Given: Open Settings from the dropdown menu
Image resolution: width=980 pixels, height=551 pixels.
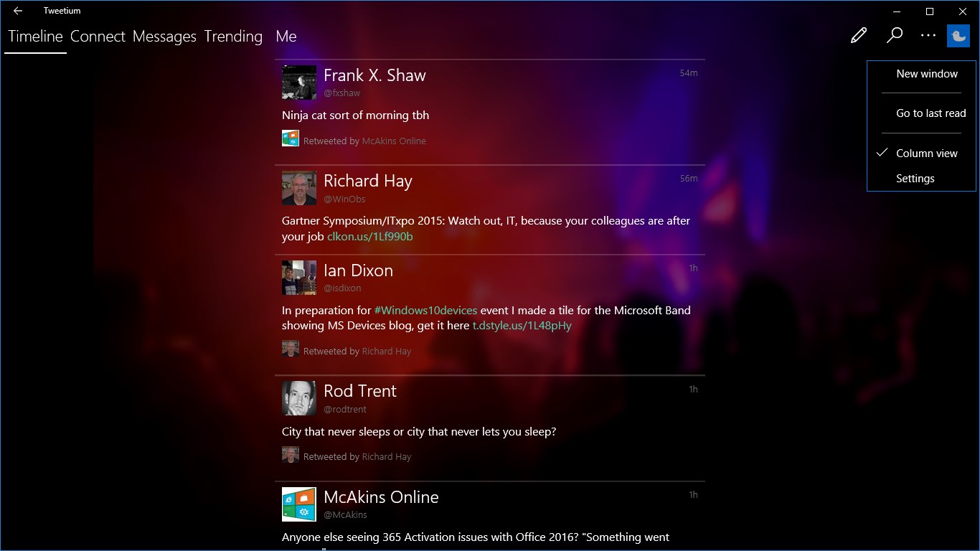Looking at the screenshot, I should coord(915,179).
